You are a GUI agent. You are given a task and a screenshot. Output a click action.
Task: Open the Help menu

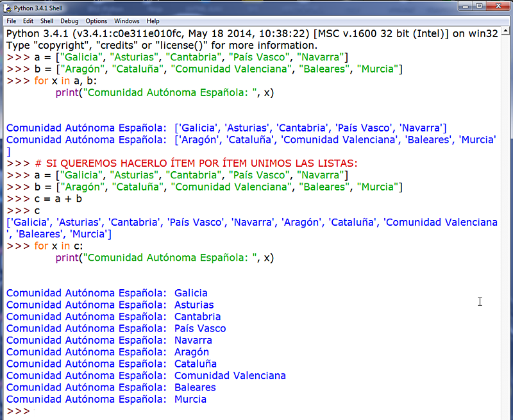click(x=153, y=21)
